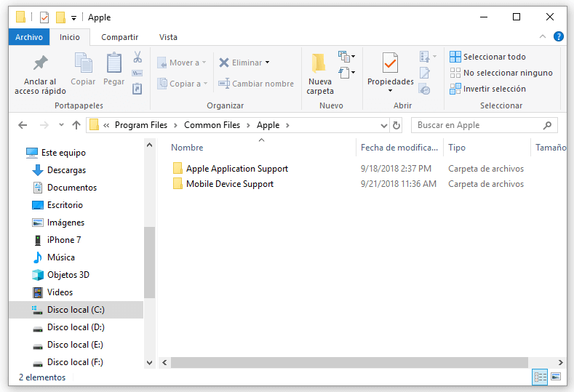Click Program Files in the address bar
This screenshot has width=574, height=392.
(x=141, y=125)
